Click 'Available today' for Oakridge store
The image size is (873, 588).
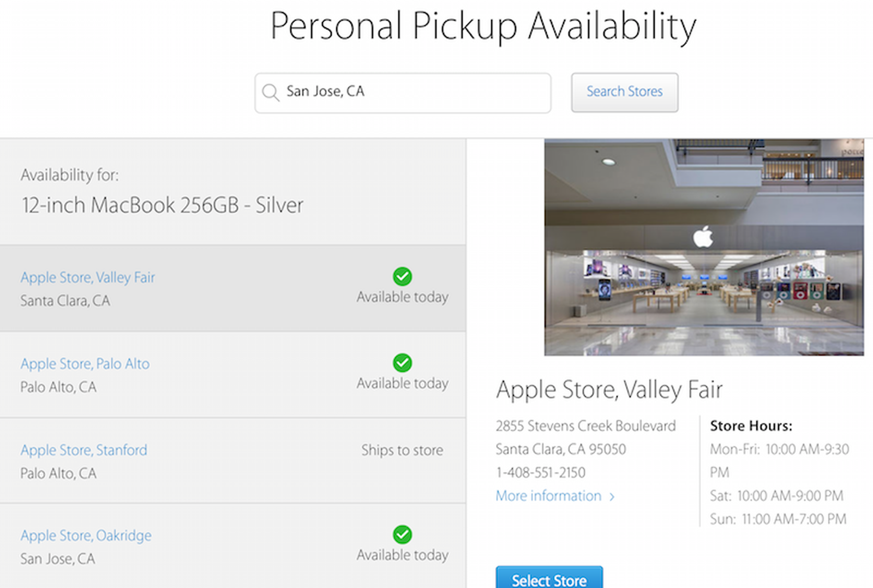[x=402, y=555]
